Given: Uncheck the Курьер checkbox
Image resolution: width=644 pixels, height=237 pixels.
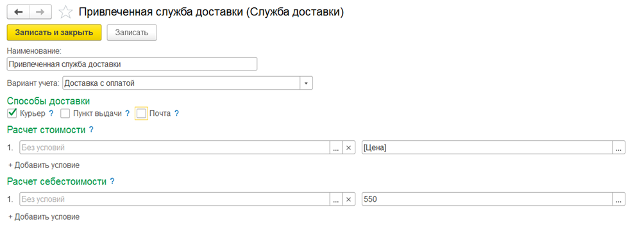Looking at the screenshot, I should tap(12, 113).
